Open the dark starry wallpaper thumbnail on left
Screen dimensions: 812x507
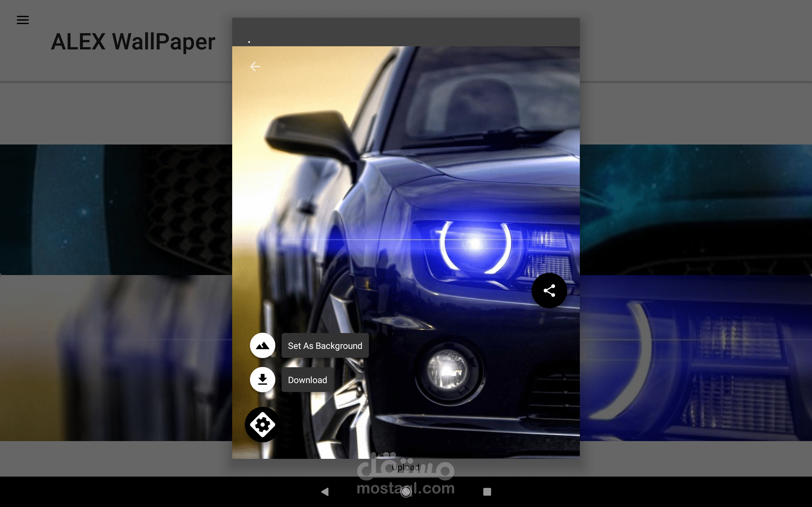point(116,209)
